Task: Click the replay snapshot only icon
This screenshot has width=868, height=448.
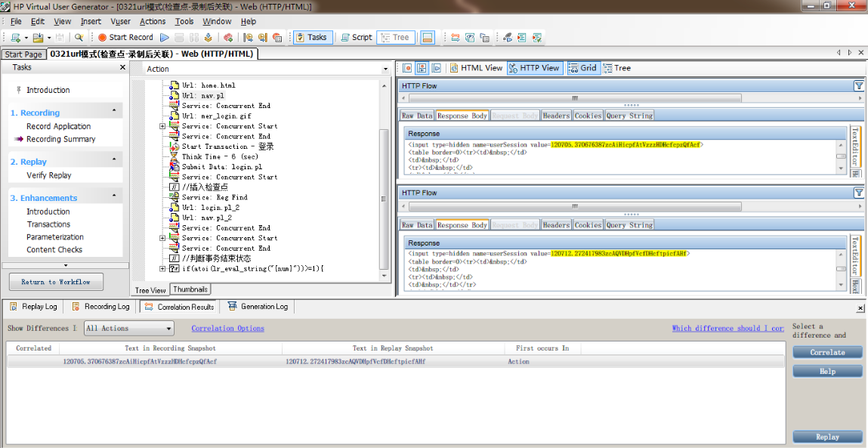Action: (x=436, y=68)
